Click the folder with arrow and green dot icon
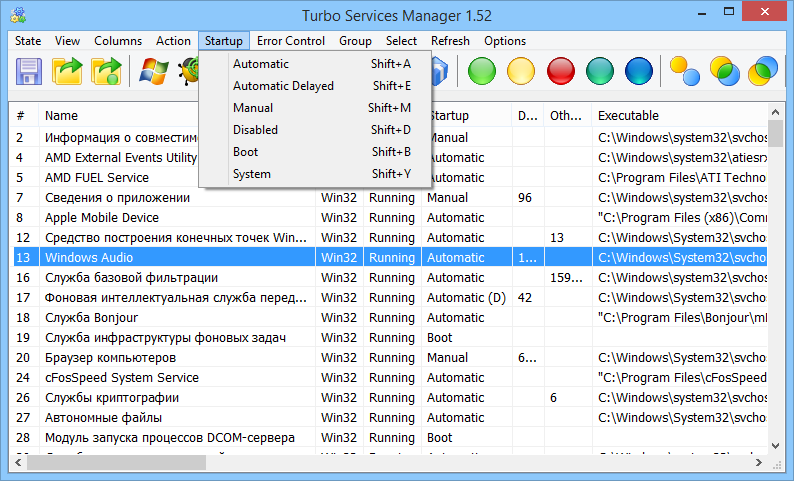Image resolution: width=794 pixels, height=481 pixels. (106, 71)
